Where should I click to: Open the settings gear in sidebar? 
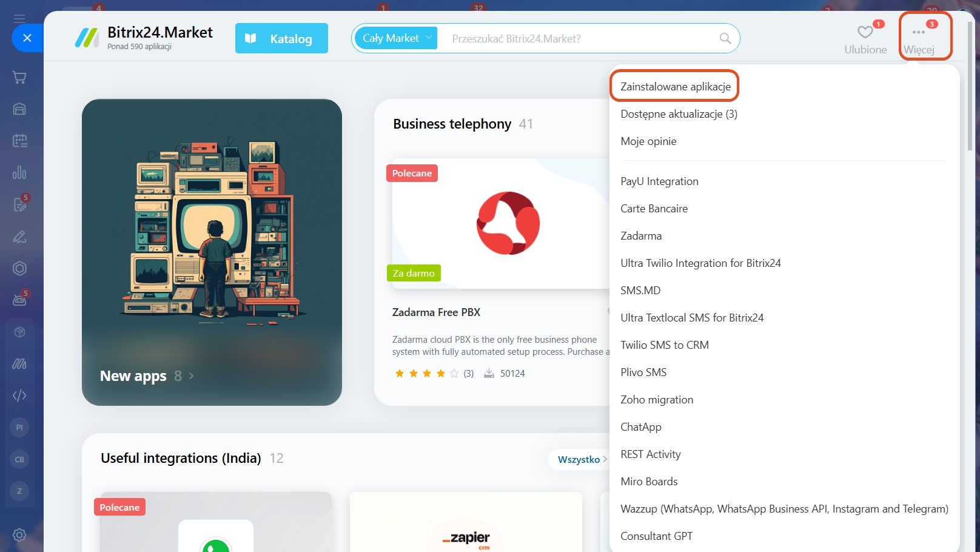tap(19, 535)
